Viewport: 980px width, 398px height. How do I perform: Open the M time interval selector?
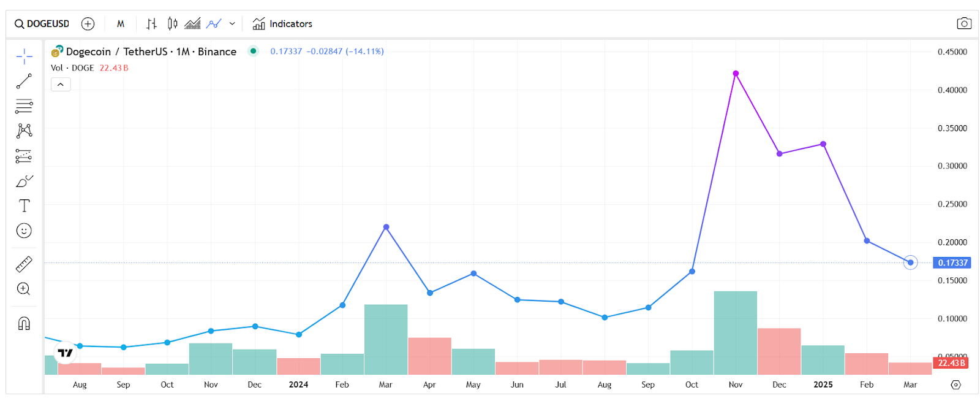coord(121,24)
